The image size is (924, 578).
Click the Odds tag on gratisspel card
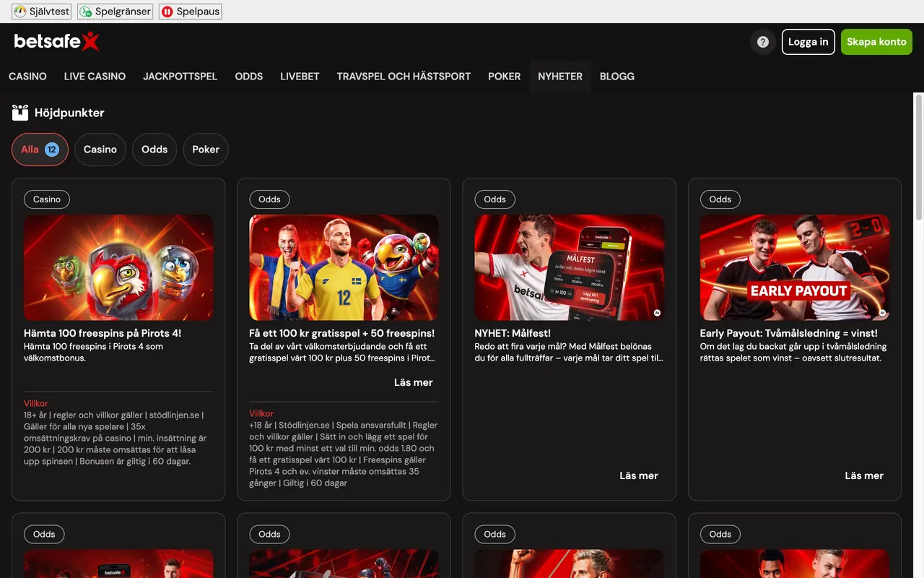pos(269,199)
